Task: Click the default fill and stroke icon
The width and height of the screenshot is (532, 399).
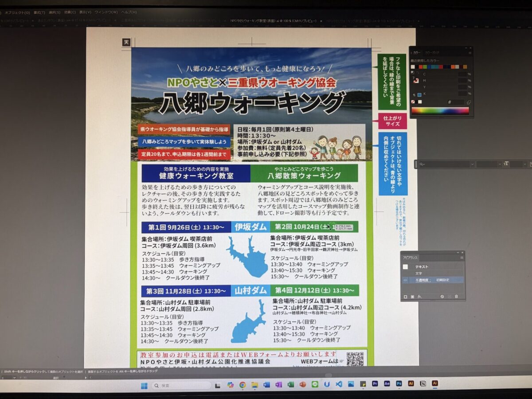Action: [x=412, y=73]
